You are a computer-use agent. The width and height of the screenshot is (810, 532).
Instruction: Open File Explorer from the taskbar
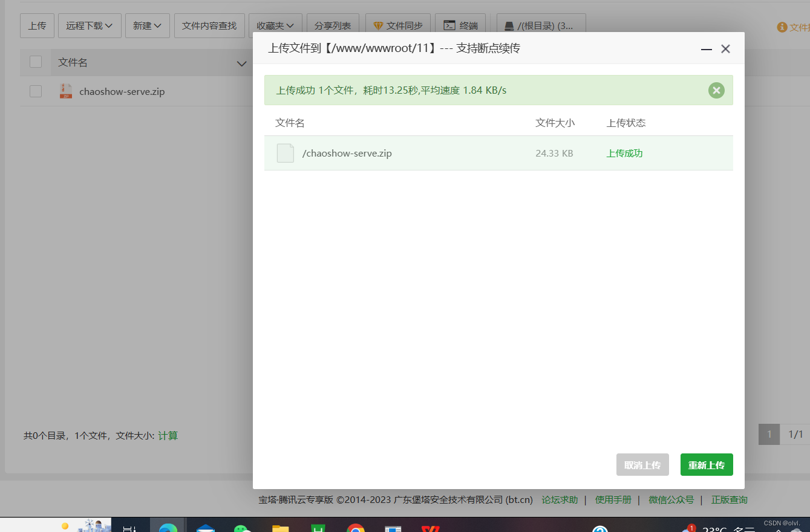coord(280,528)
